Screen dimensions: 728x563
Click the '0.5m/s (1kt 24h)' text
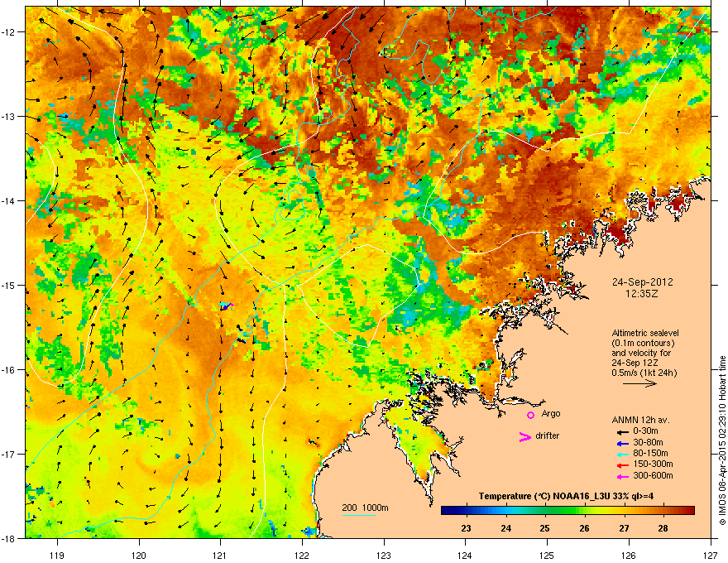coord(644,373)
